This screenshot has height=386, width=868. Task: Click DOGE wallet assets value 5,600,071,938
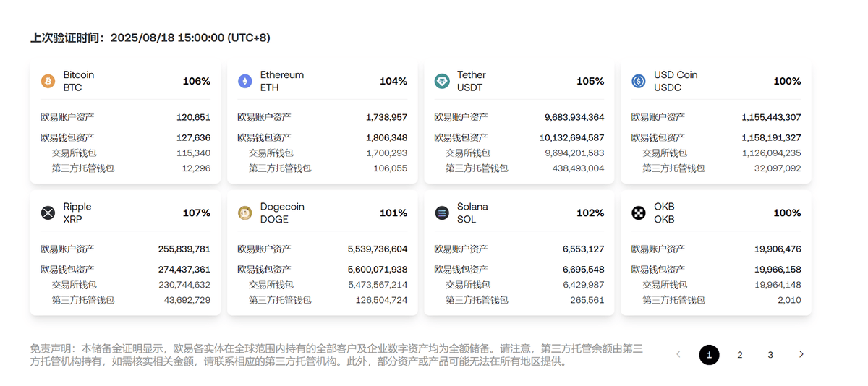(378, 269)
